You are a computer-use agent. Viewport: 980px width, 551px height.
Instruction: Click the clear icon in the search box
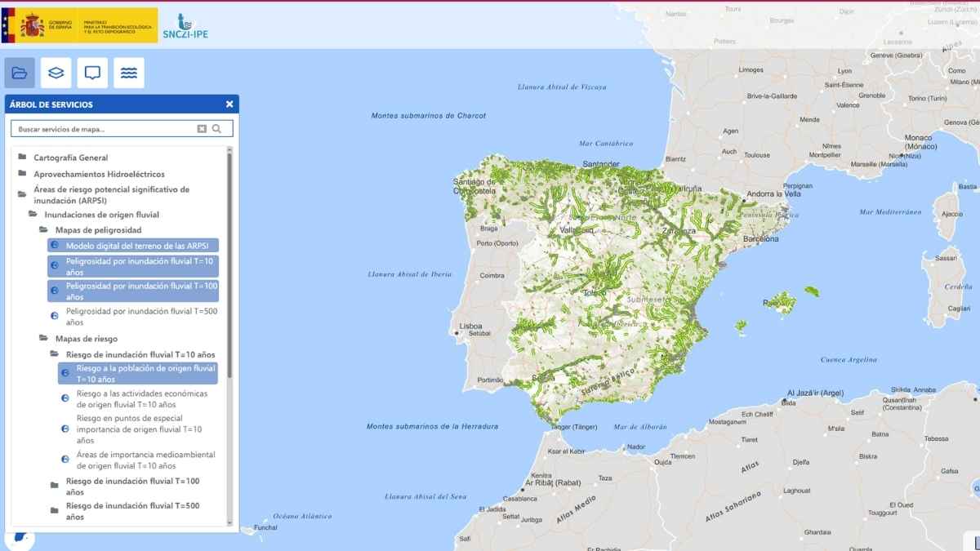tap(202, 129)
